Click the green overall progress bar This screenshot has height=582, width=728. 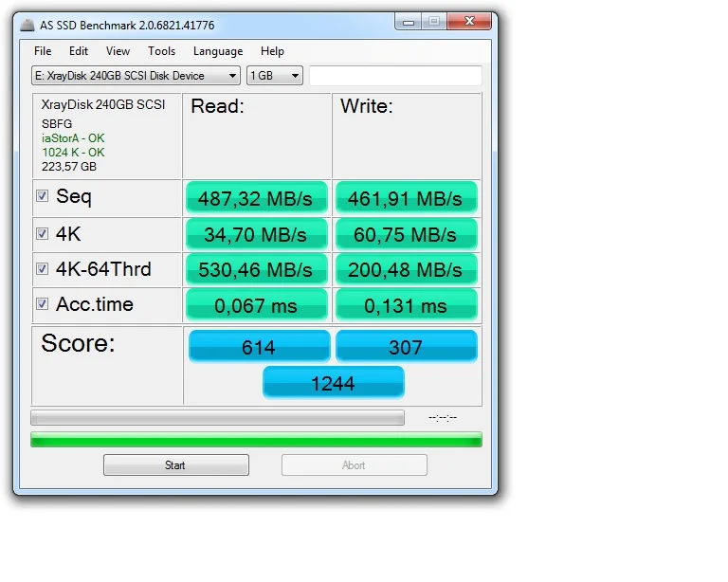pyautogui.click(x=256, y=440)
